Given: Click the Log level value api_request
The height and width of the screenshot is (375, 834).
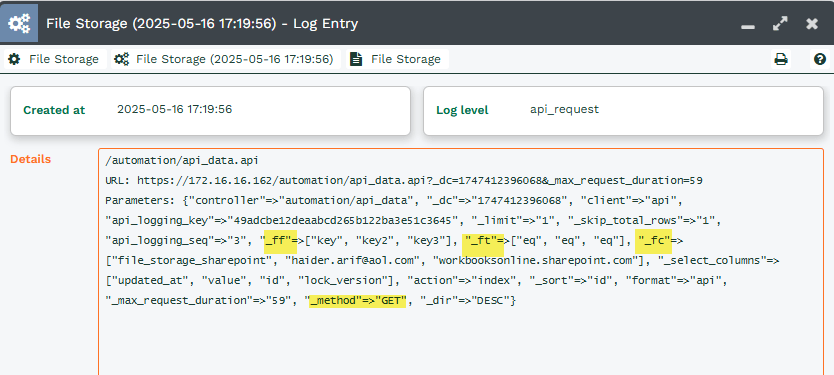Looking at the screenshot, I should click(x=564, y=110).
